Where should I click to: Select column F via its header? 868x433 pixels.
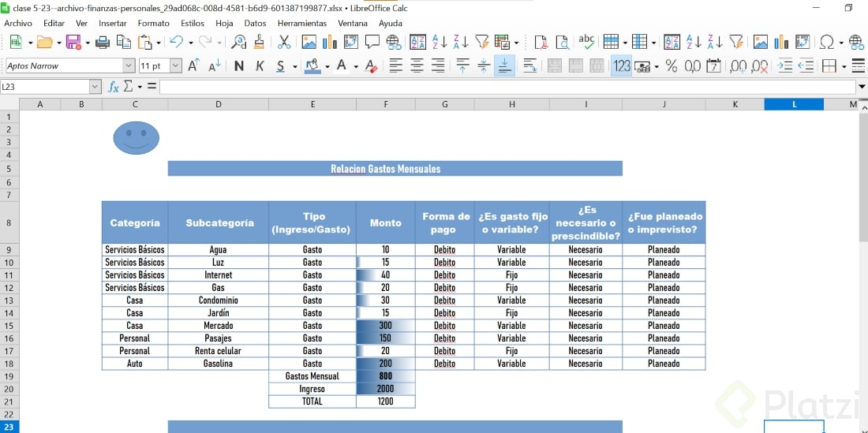coord(386,104)
